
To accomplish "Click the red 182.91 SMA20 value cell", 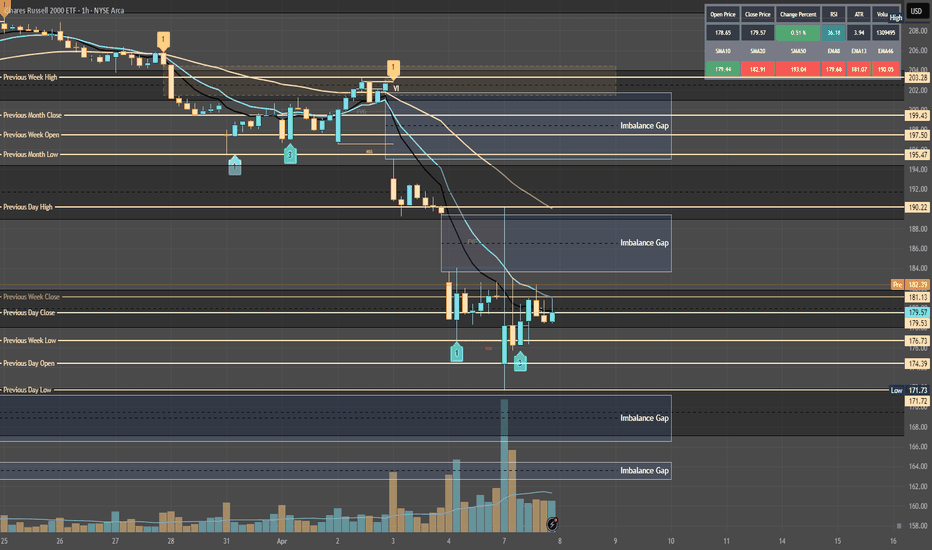I will point(757,69).
